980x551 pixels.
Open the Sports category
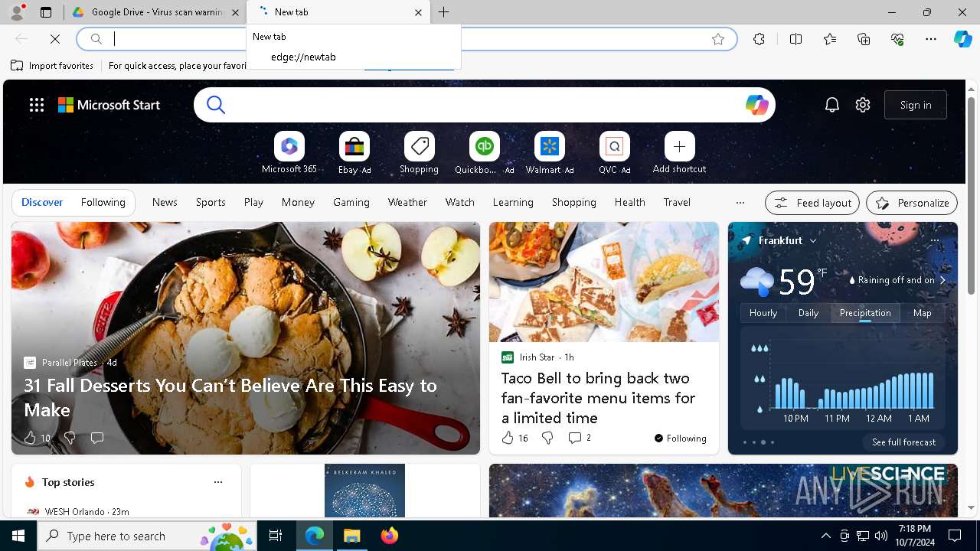[x=211, y=202]
